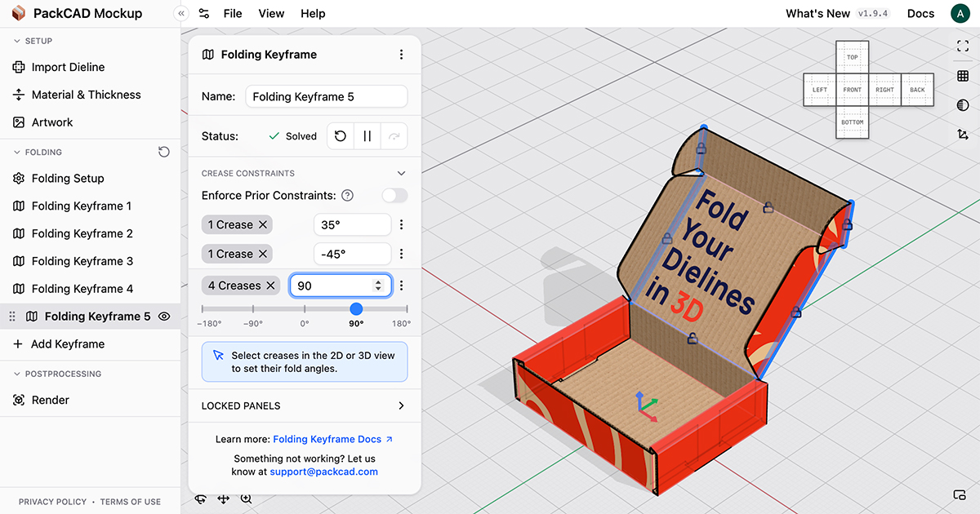Click the PackCAD logo icon
980x514 pixels.
pos(19,13)
